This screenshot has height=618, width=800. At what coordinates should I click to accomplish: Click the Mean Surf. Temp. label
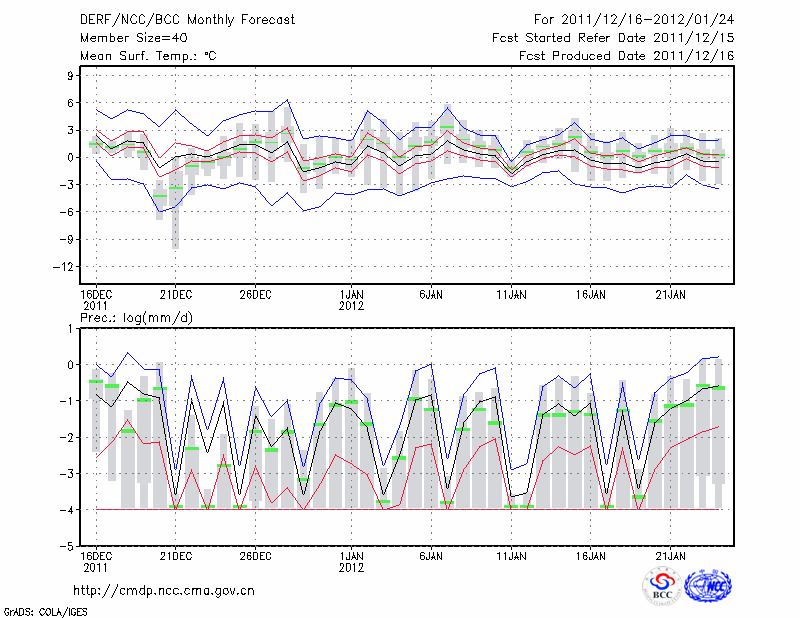pyautogui.click(x=147, y=56)
